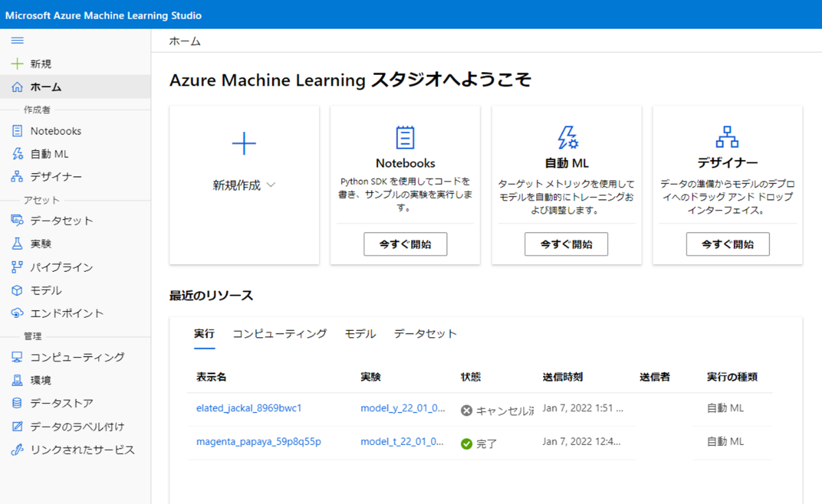Switch to the データセット tab in recent resources
The height and width of the screenshot is (504, 822).
[x=425, y=334]
